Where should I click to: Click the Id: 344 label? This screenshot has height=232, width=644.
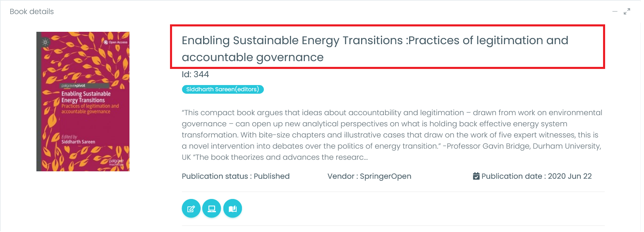pyautogui.click(x=195, y=74)
